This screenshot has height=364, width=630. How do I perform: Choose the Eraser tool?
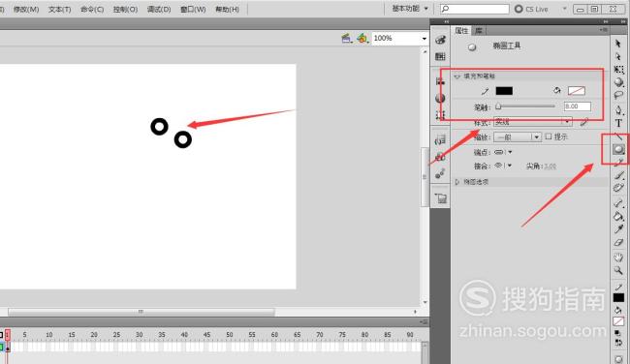click(618, 242)
